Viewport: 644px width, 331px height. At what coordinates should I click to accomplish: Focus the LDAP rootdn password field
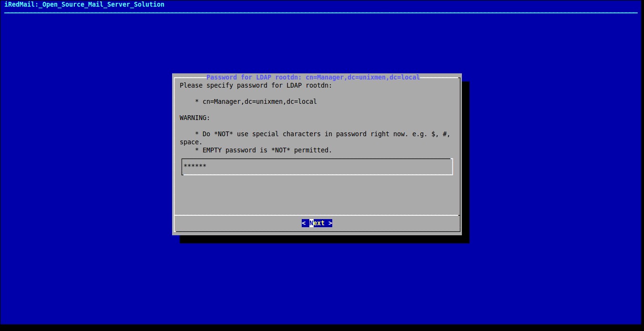(x=317, y=167)
